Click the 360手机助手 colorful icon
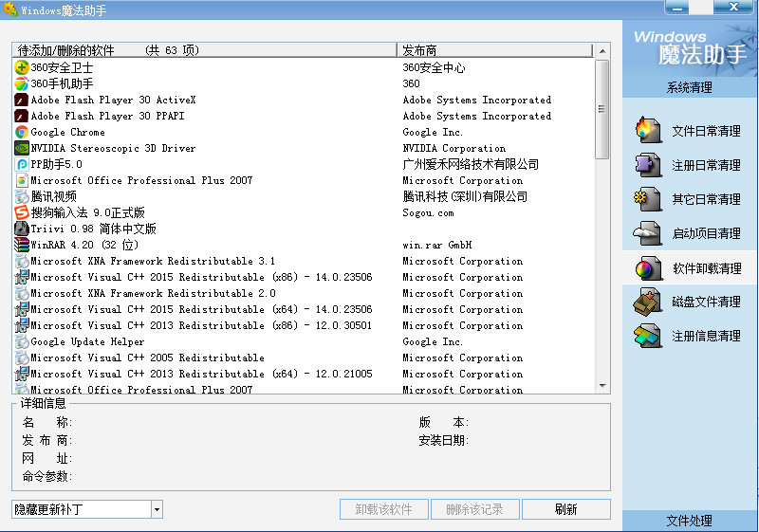 coord(22,83)
